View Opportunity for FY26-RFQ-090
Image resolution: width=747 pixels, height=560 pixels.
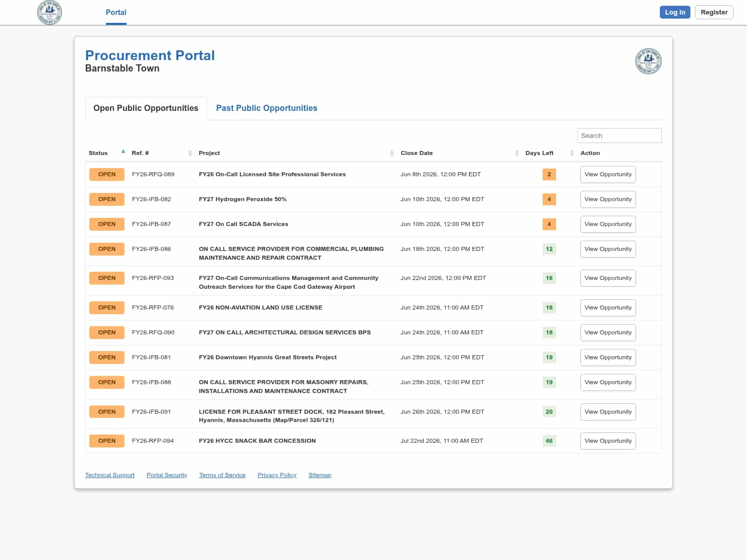[608, 332]
